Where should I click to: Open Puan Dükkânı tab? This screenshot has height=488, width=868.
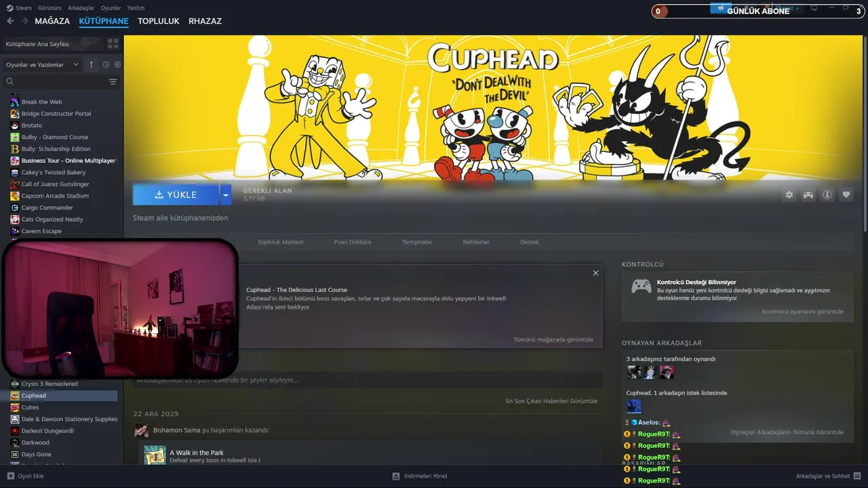352,242
